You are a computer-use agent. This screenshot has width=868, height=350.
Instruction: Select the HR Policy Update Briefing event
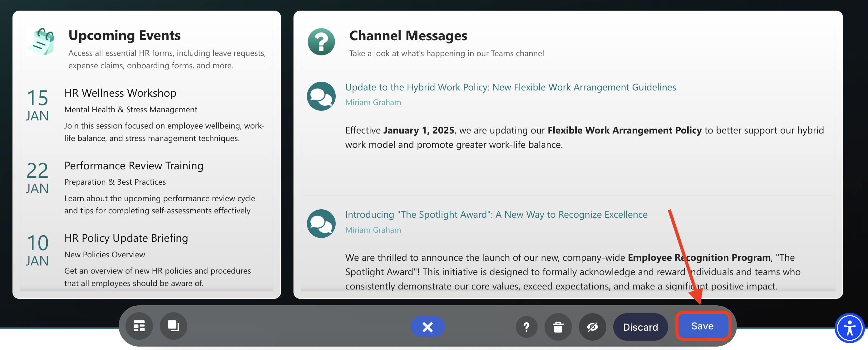coord(126,238)
